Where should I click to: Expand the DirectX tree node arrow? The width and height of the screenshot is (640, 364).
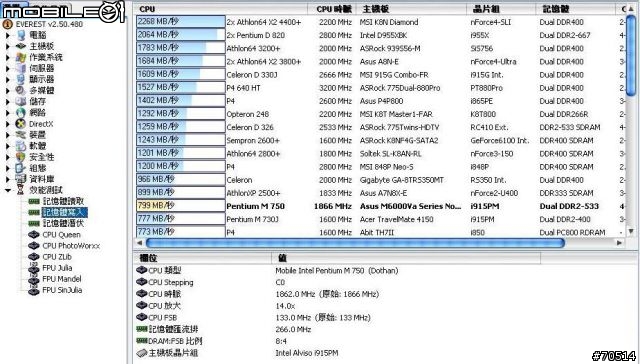pos(8,124)
